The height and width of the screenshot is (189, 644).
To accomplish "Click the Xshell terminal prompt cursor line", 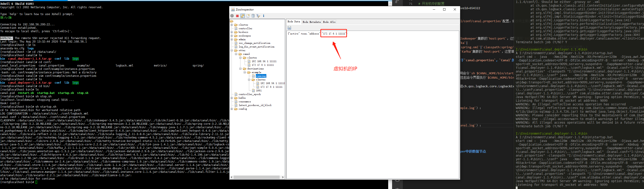I will [19, 182].
